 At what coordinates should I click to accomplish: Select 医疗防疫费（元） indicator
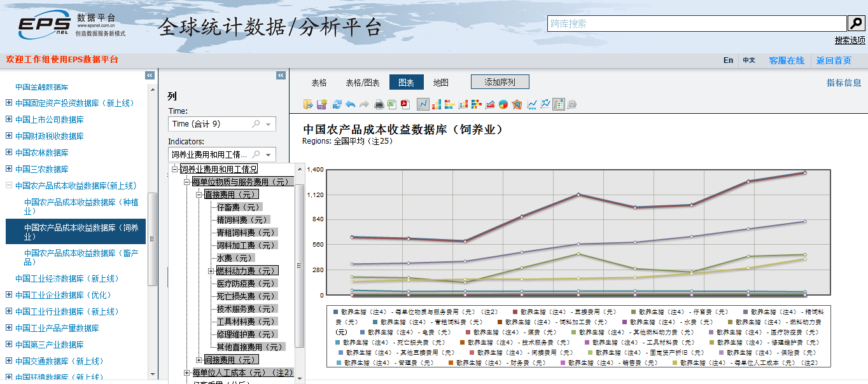tap(247, 284)
